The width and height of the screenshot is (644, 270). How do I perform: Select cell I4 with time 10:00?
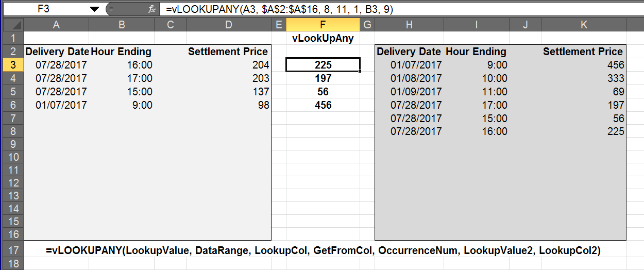point(476,78)
